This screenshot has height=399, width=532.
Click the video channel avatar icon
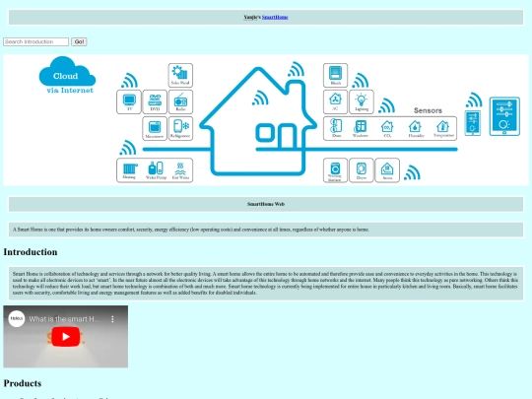[17, 318]
